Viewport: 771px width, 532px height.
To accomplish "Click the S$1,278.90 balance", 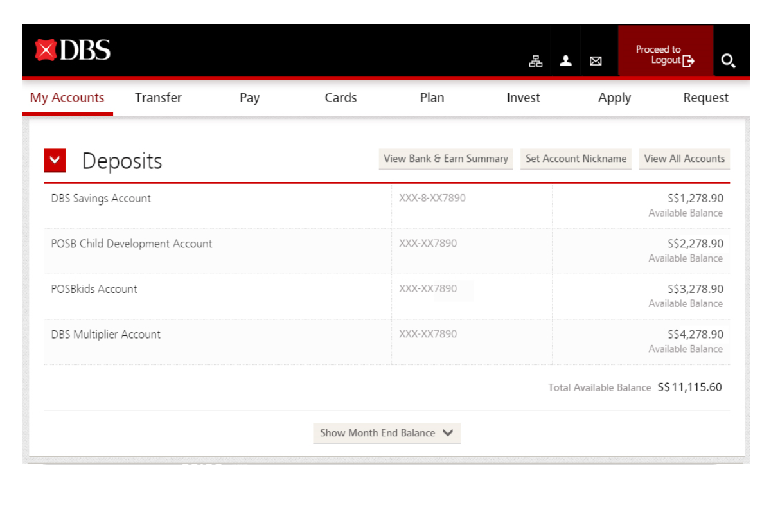I will [695, 199].
